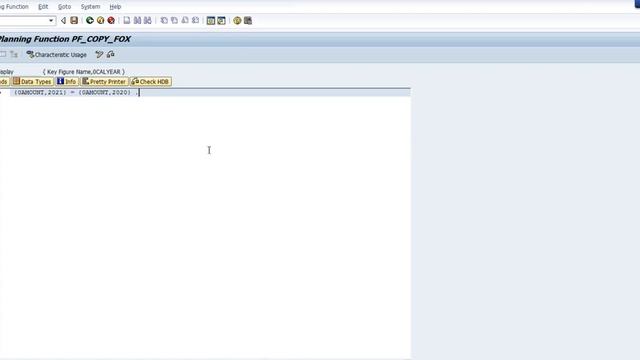
Task: Open the System menu
Action: pyautogui.click(x=90, y=7)
